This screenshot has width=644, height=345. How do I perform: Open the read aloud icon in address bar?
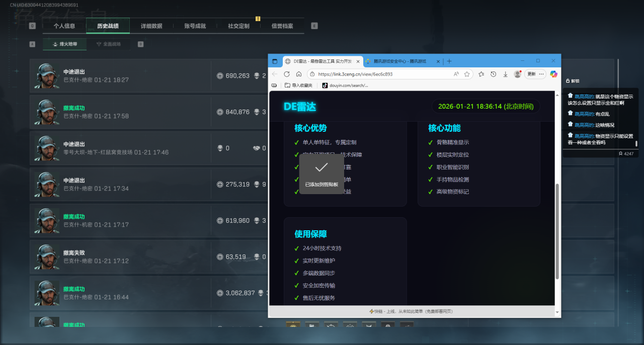[456, 74]
